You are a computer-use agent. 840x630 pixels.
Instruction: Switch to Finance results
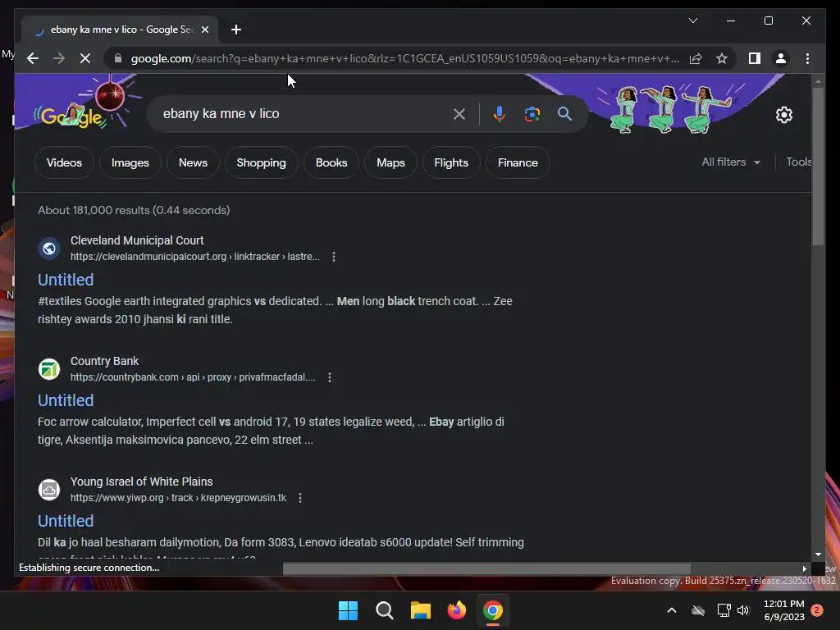(x=518, y=162)
